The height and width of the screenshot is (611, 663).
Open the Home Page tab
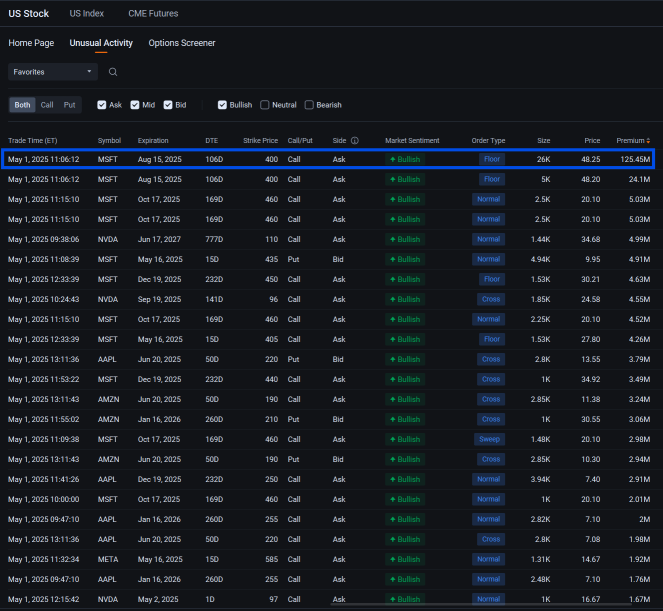point(31,43)
